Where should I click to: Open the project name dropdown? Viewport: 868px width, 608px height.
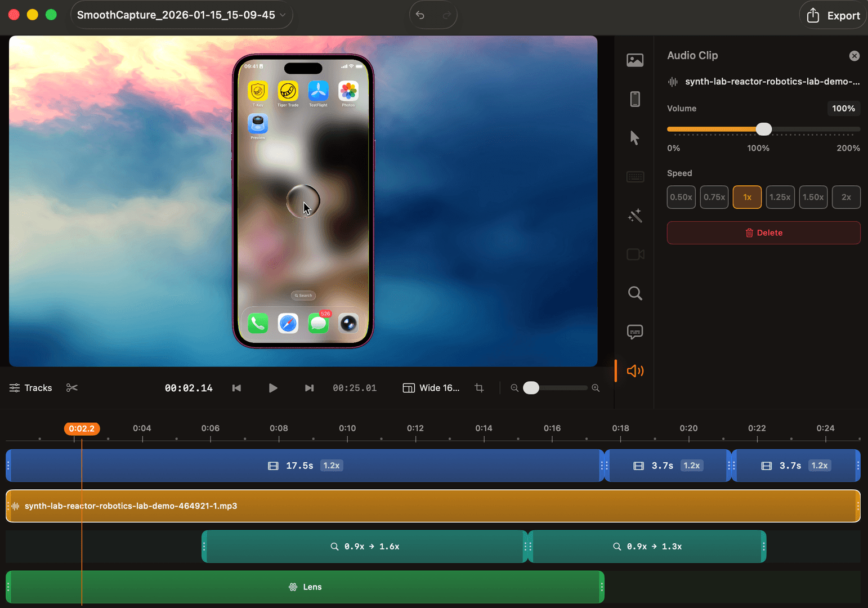click(181, 15)
